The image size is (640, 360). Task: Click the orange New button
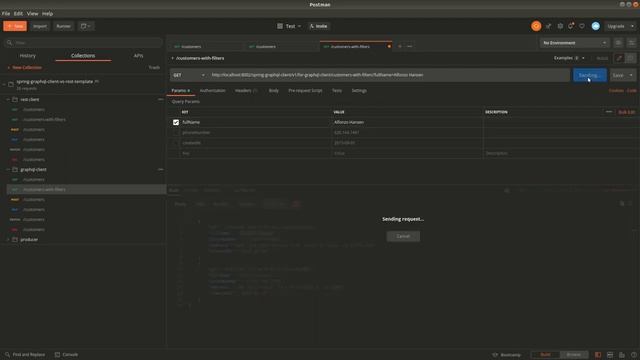[15, 26]
